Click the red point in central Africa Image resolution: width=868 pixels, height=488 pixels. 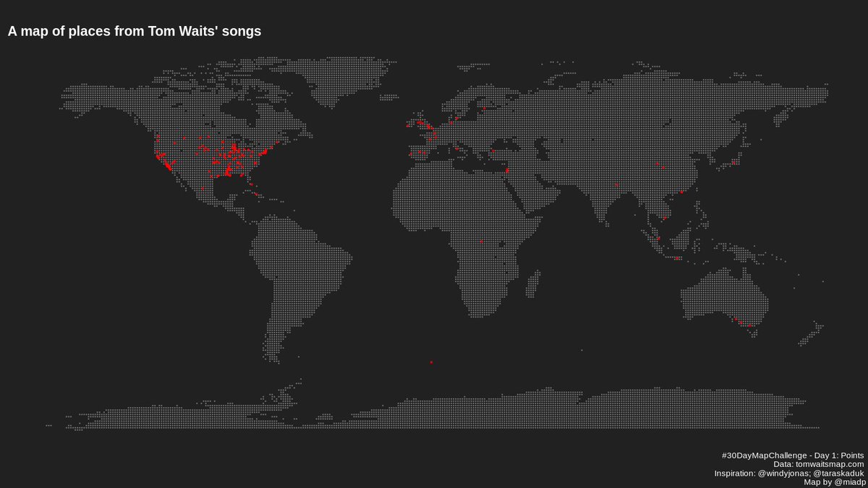coord(481,241)
